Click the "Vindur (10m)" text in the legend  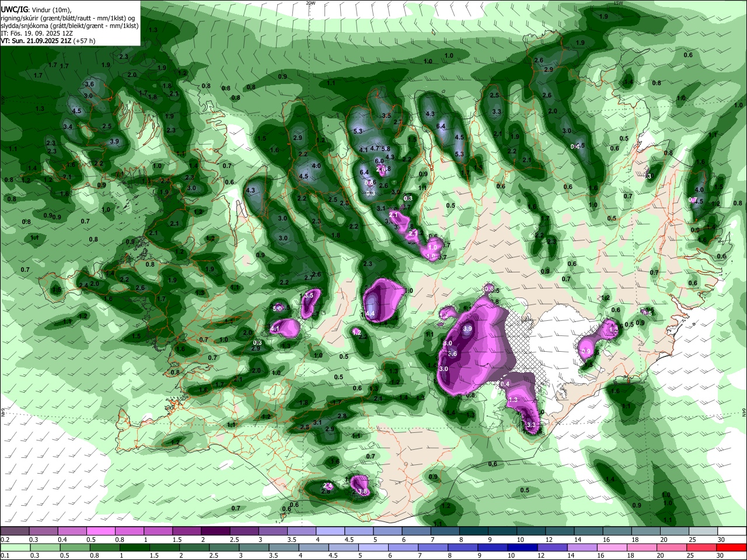tap(50, 10)
